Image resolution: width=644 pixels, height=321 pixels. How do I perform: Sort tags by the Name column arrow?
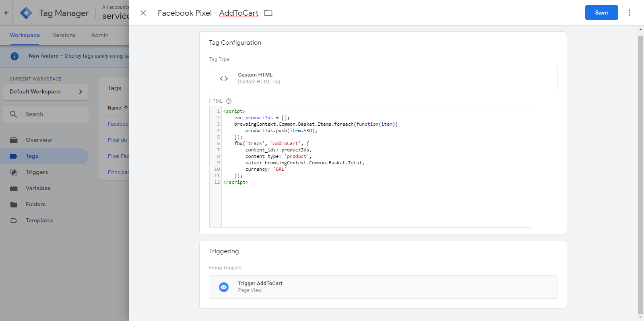[x=126, y=108]
